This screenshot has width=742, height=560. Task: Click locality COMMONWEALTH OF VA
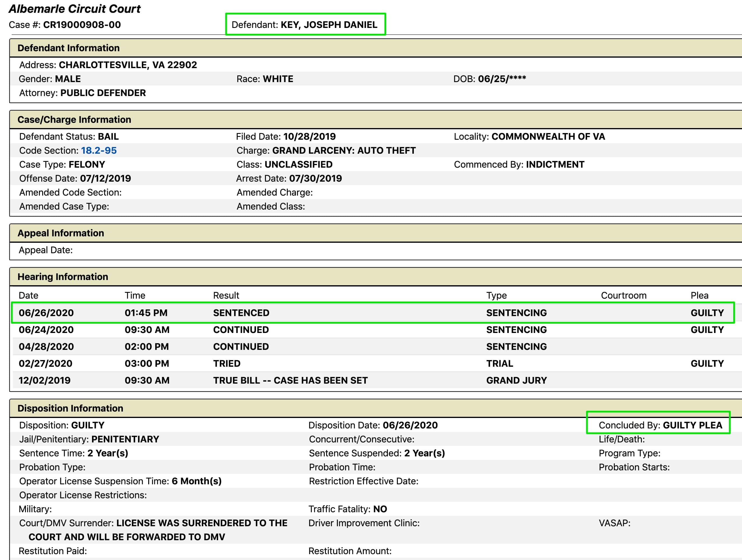tap(548, 137)
